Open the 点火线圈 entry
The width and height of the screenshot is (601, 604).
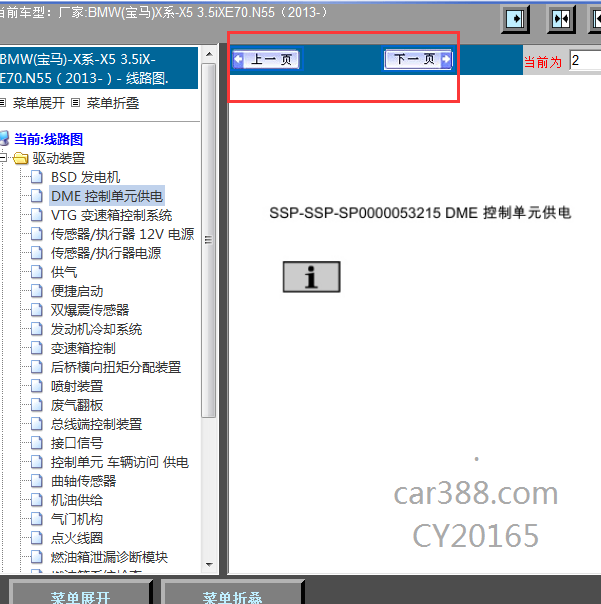(x=77, y=538)
